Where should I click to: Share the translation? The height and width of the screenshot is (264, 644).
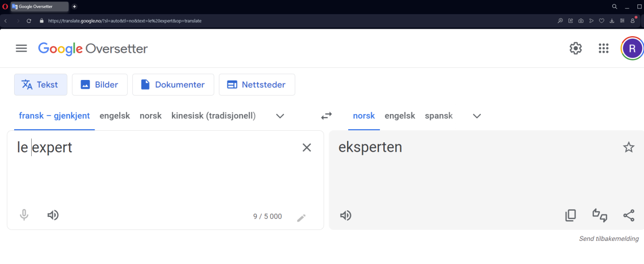click(628, 216)
